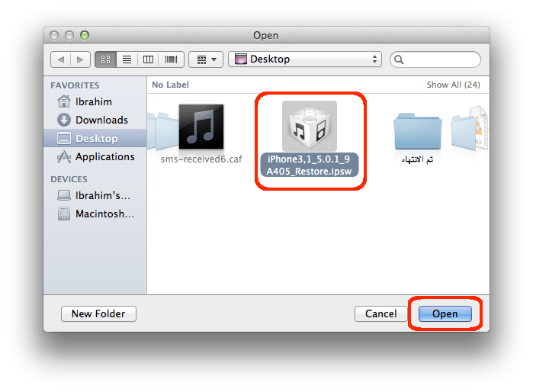Screen dimensions: 533x392
Task: Select Ibrahim's computer under Devices
Action: (104, 195)
